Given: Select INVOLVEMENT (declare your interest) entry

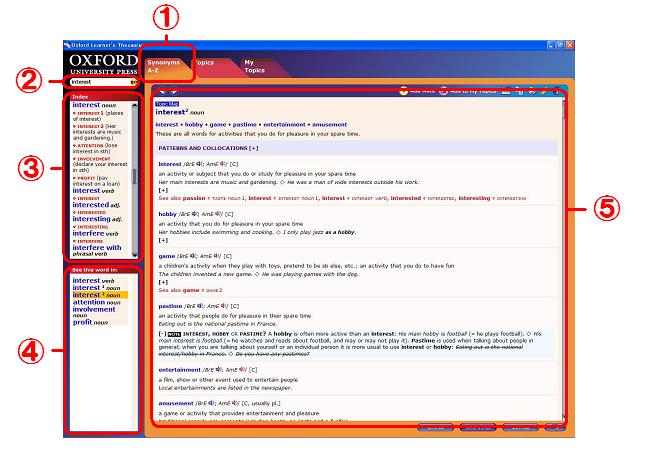Looking at the screenshot, I should 100,165.
